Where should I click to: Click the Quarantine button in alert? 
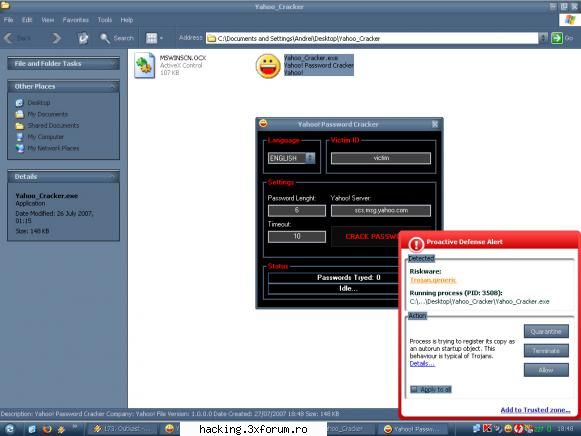coord(546,331)
